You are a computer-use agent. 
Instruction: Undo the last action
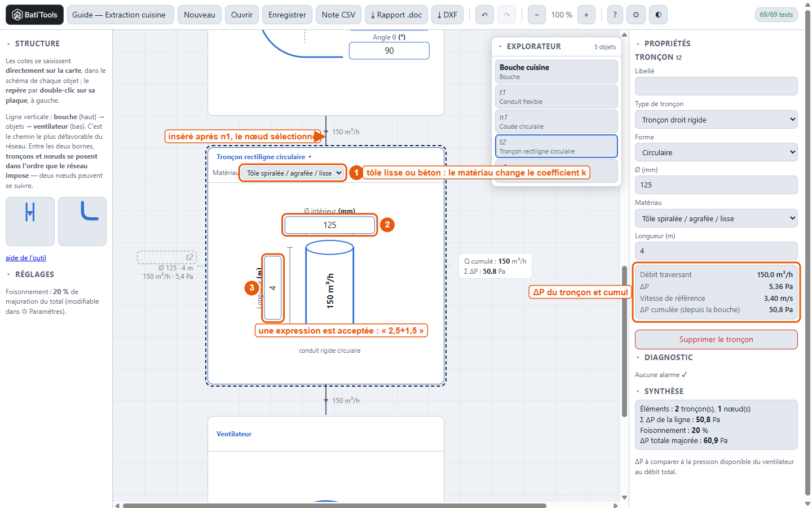click(x=484, y=15)
